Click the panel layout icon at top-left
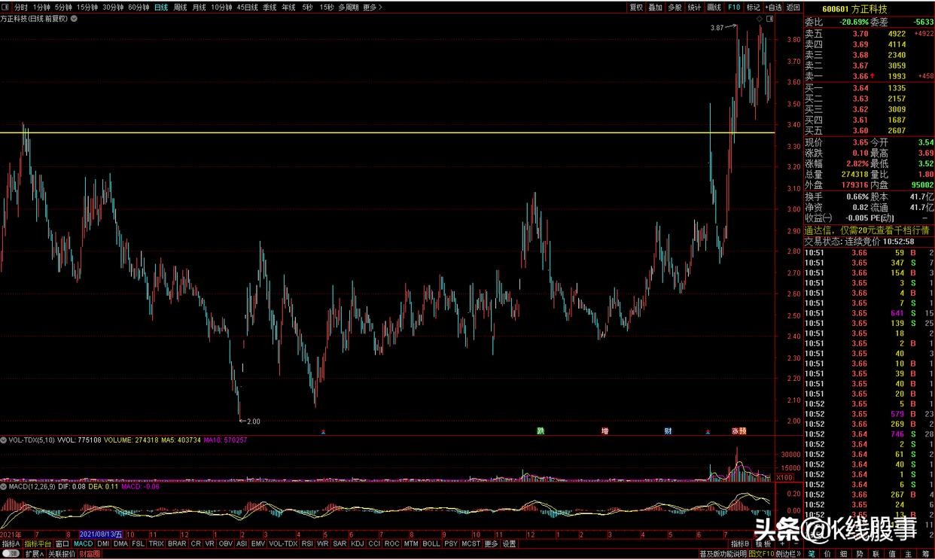 coord(7,7)
